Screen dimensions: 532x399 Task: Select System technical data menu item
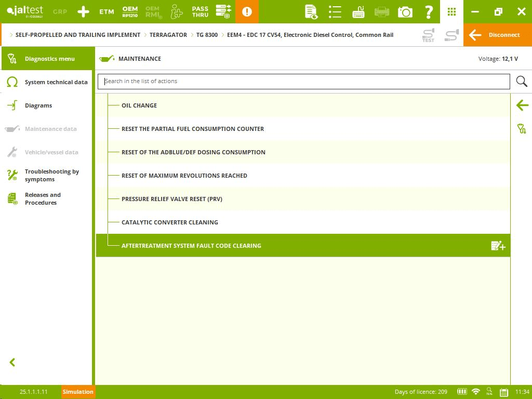coord(56,82)
